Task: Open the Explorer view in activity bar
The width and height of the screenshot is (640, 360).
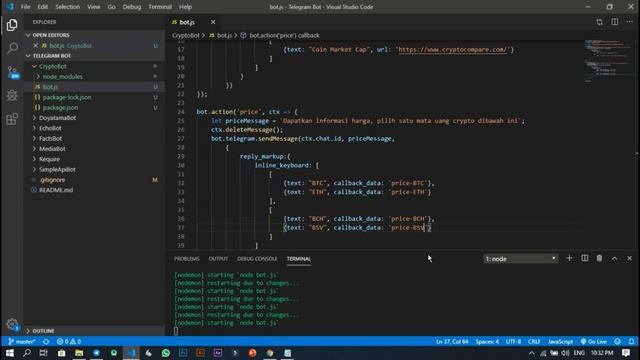Action: pos(12,25)
